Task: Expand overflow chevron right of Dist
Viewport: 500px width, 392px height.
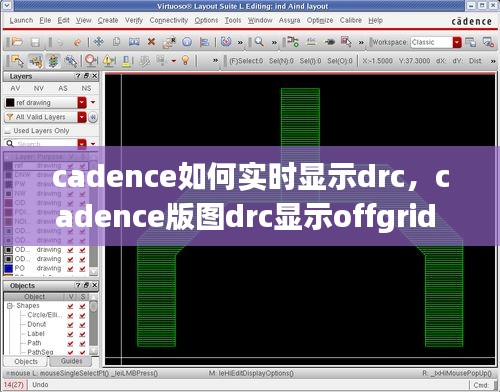Action: (x=493, y=61)
